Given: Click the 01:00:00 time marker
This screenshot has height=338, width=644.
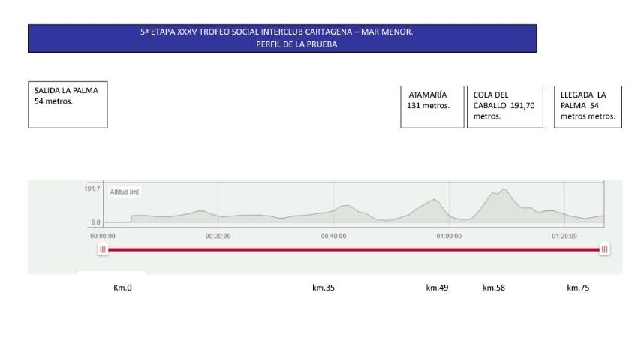Looking at the screenshot, I should (449, 235).
